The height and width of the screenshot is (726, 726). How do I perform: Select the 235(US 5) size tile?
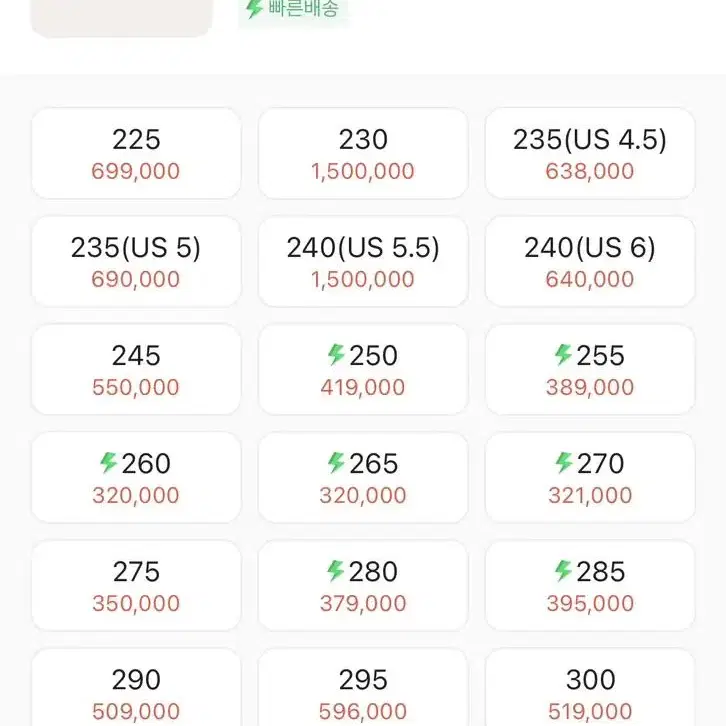tap(136, 262)
